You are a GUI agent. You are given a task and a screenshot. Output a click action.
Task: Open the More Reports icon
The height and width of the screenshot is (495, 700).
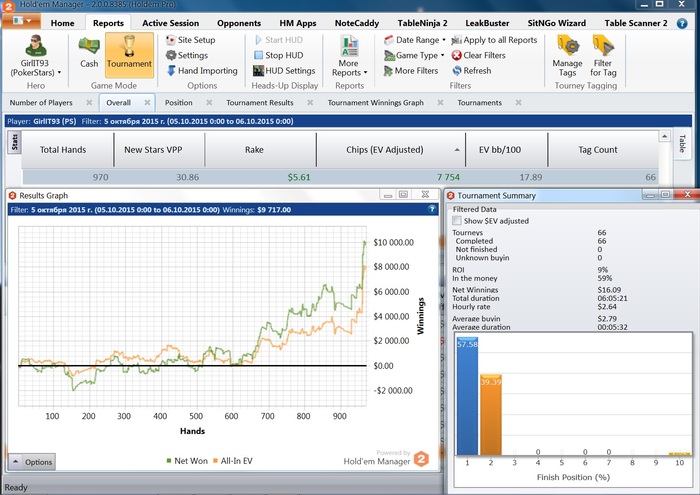[x=350, y=46]
